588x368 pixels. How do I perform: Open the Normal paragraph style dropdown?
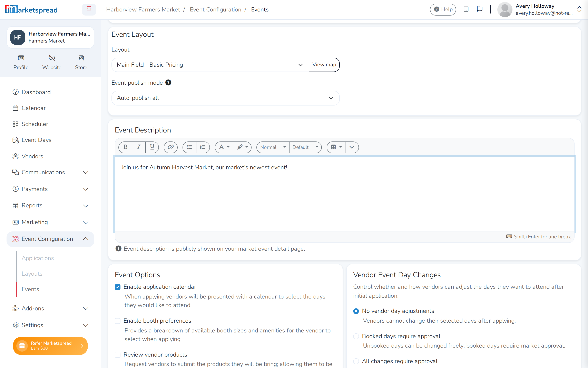tap(273, 147)
